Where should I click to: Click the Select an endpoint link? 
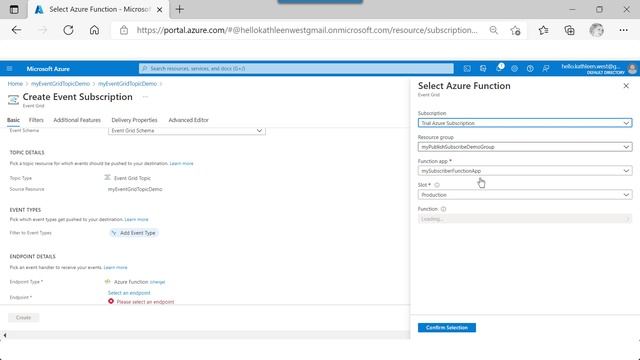pos(129,293)
